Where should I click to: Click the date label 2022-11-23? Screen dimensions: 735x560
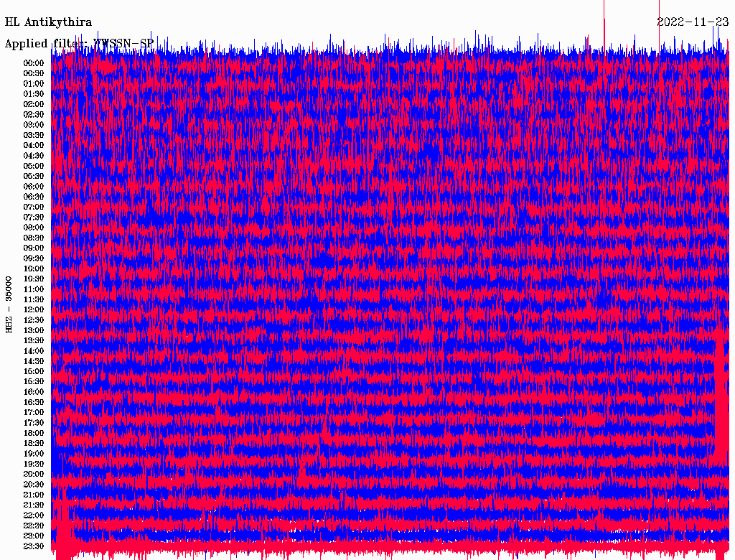click(x=693, y=22)
